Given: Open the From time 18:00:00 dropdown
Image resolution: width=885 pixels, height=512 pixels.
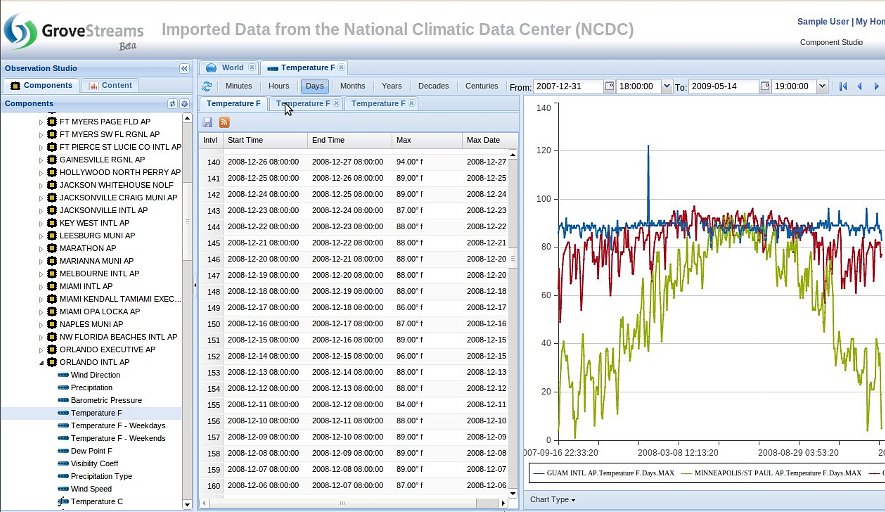Looking at the screenshot, I should pyautogui.click(x=666, y=87).
